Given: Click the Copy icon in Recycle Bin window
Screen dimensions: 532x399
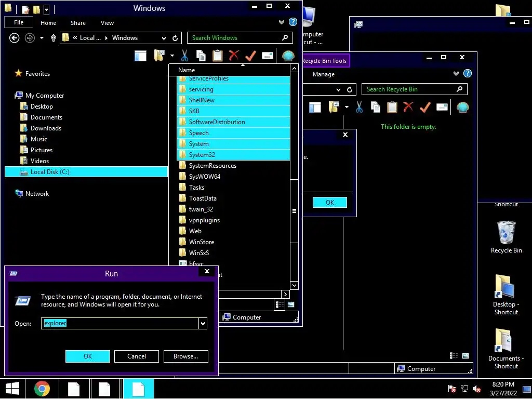Looking at the screenshot, I should pos(376,107).
